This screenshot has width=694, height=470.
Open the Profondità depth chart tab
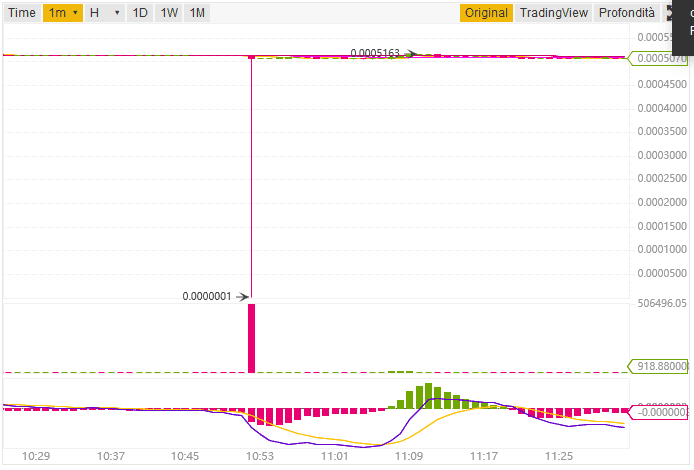[x=626, y=13]
